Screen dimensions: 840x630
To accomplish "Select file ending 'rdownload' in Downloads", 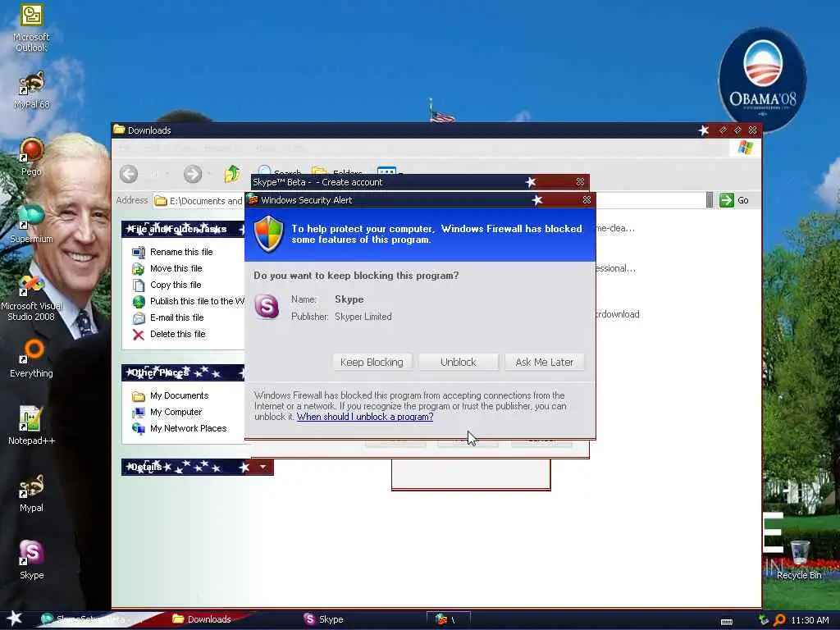I will click(618, 314).
